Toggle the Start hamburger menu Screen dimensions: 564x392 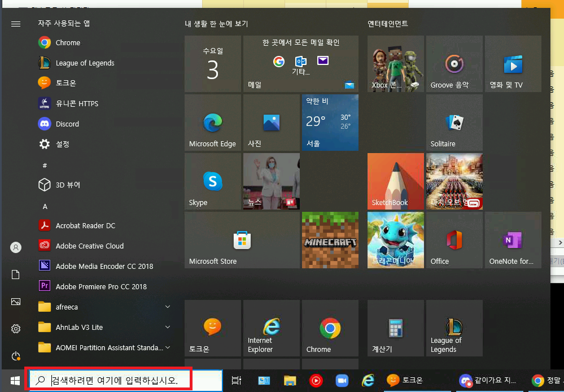point(16,24)
